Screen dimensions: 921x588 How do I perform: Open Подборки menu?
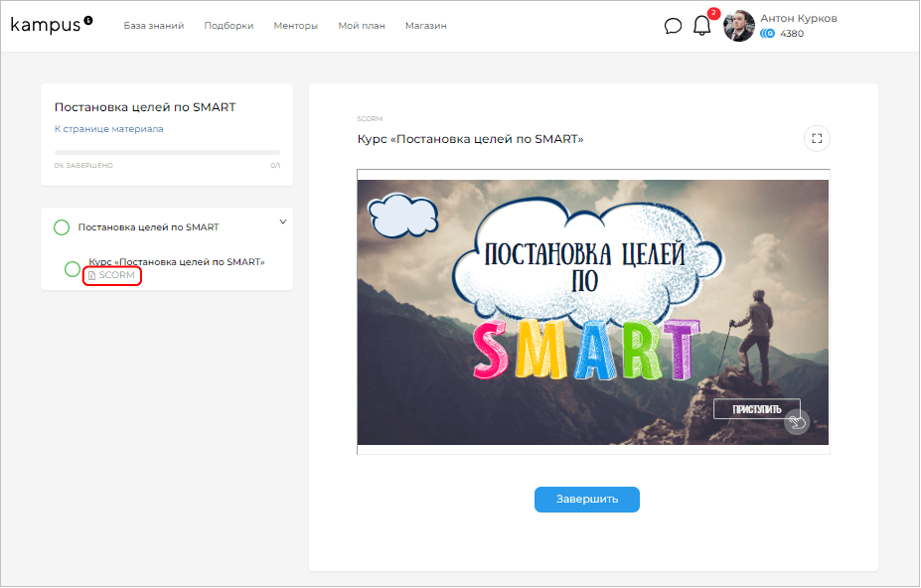pos(229,26)
